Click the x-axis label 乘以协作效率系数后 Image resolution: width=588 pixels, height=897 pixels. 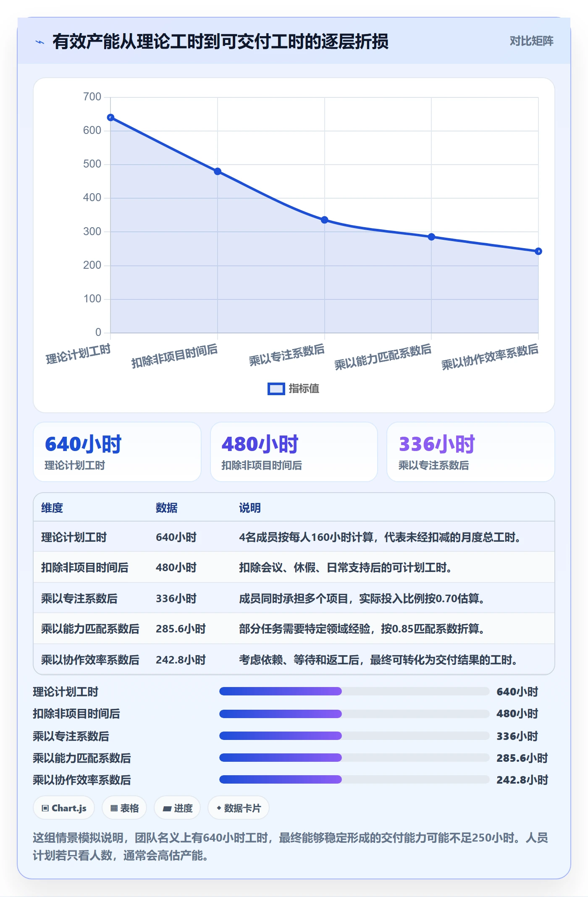pos(490,357)
